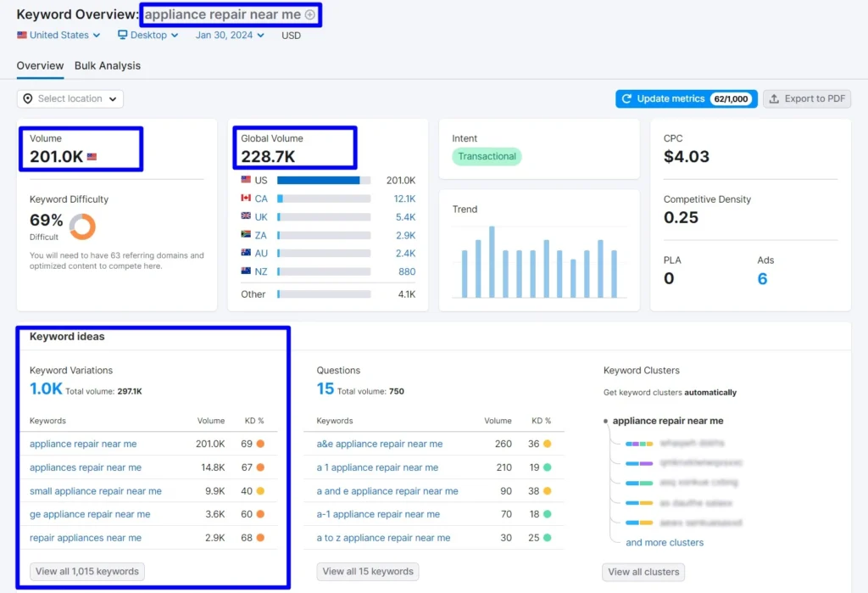
Task: Click the ZA country code link
Action: pyautogui.click(x=261, y=235)
